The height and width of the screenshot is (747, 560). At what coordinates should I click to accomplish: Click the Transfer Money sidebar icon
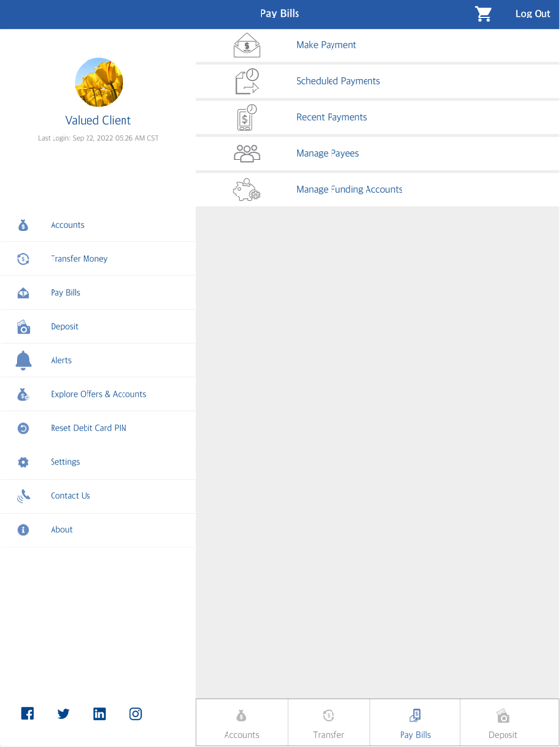point(23,259)
